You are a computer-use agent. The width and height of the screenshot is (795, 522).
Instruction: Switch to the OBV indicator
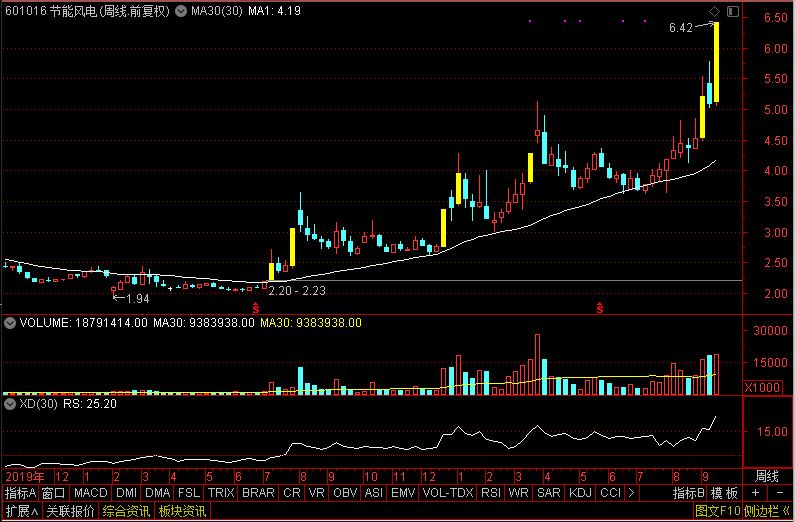click(345, 493)
